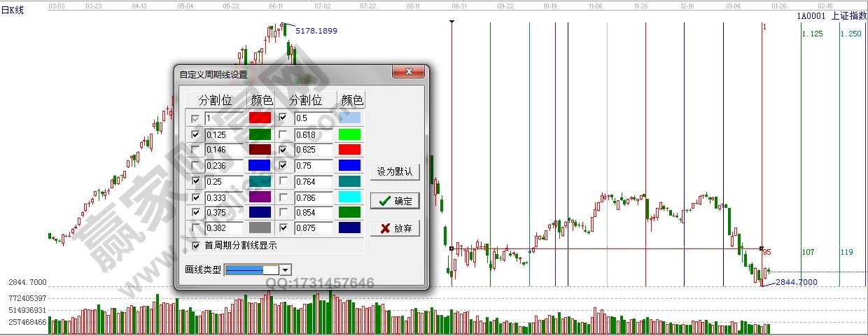Focus the 0.875 division value field
This screenshot has height=336, width=868.
pos(313,227)
